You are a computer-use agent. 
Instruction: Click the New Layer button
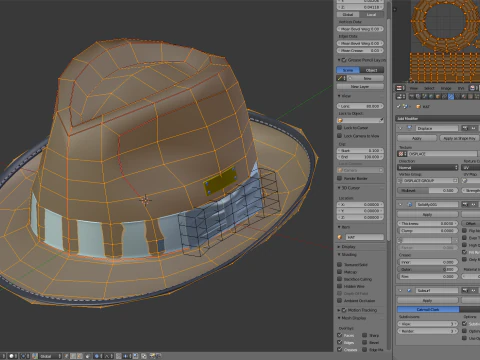coord(360,86)
